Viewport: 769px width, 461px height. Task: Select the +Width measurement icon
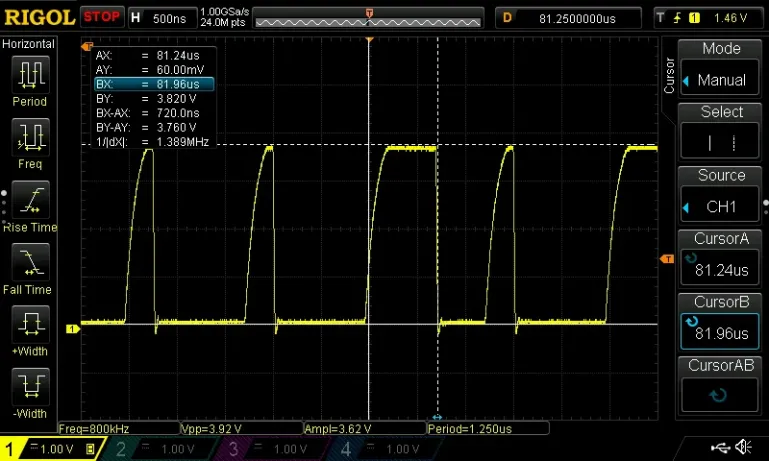click(30, 324)
